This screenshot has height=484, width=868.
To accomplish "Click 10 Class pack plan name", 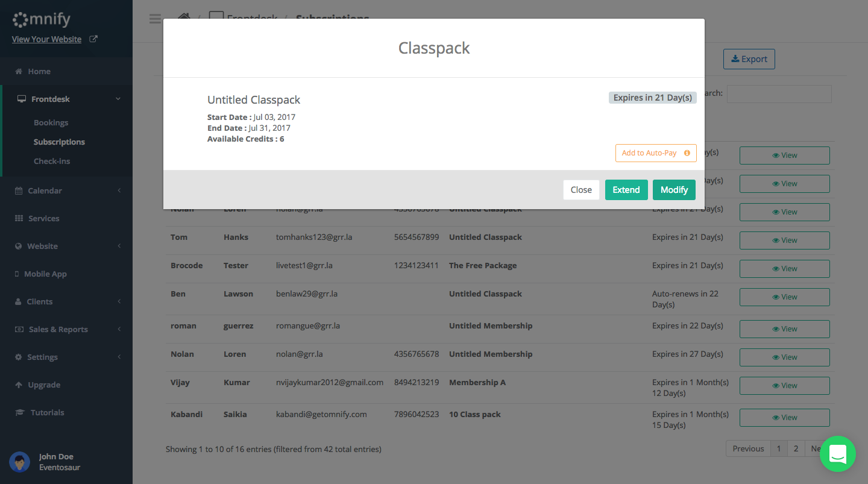I will pyautogui.click(x=475, y=414).
